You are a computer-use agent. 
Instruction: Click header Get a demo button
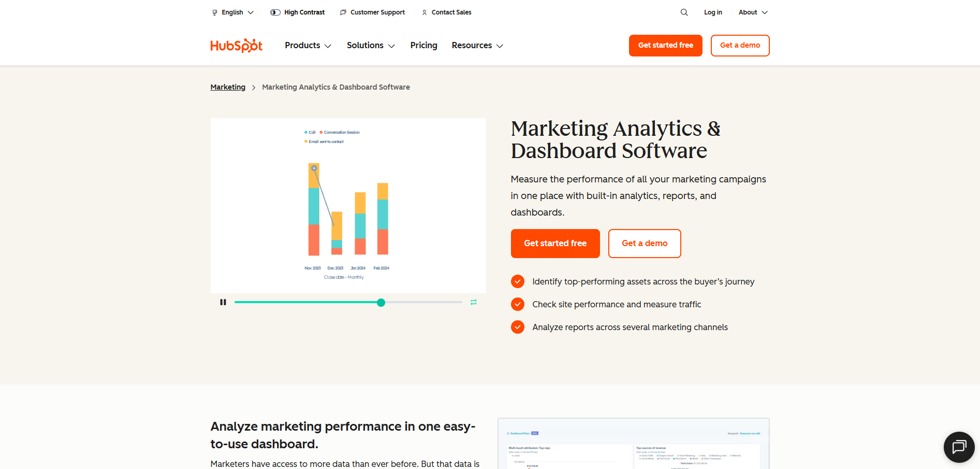coord(740,46)
